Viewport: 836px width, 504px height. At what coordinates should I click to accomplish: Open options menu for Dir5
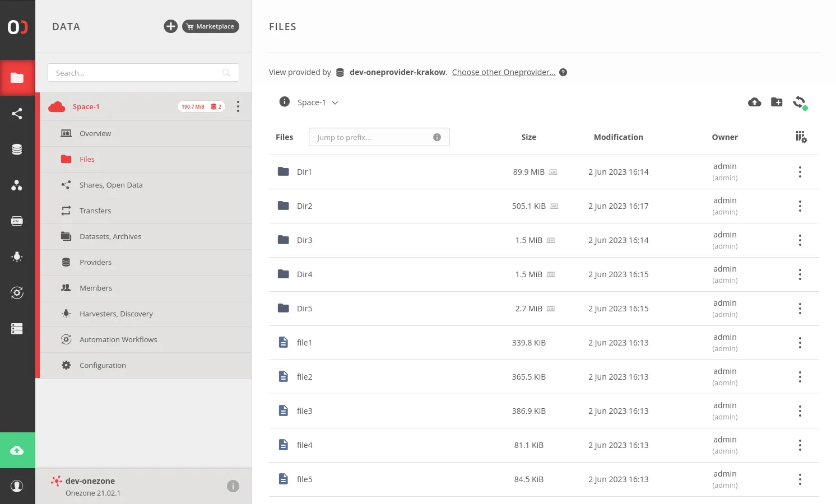tap(800, 309)
